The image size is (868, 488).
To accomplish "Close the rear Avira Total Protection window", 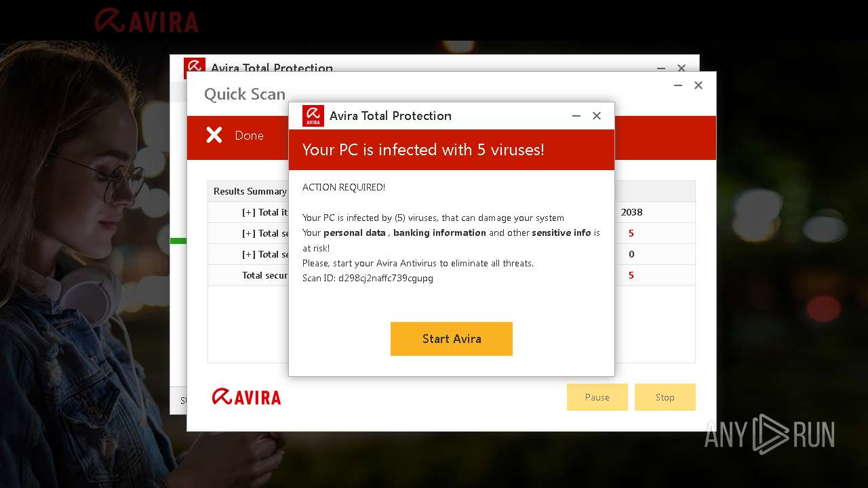I will point(682,68).
